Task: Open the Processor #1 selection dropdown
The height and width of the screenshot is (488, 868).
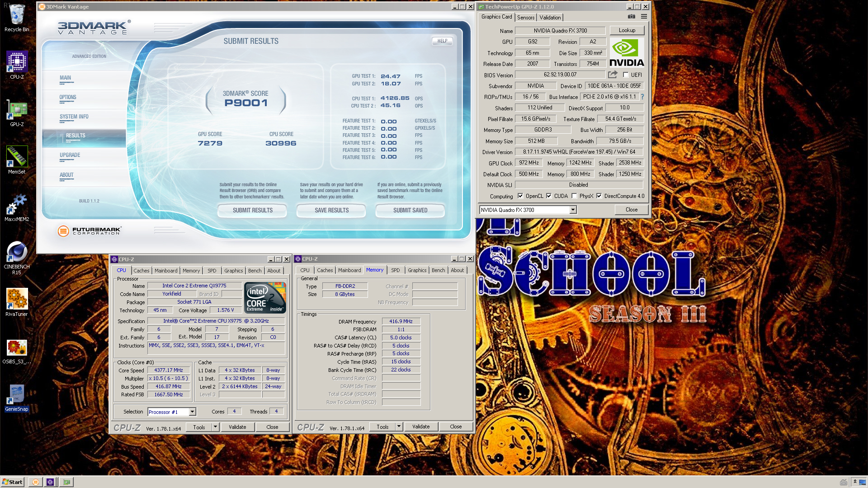Action: point(192,412)
